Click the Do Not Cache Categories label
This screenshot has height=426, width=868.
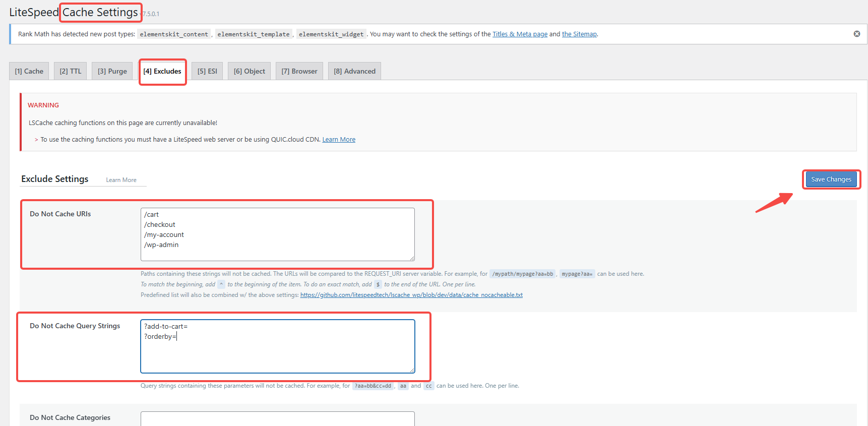[70, 417]
